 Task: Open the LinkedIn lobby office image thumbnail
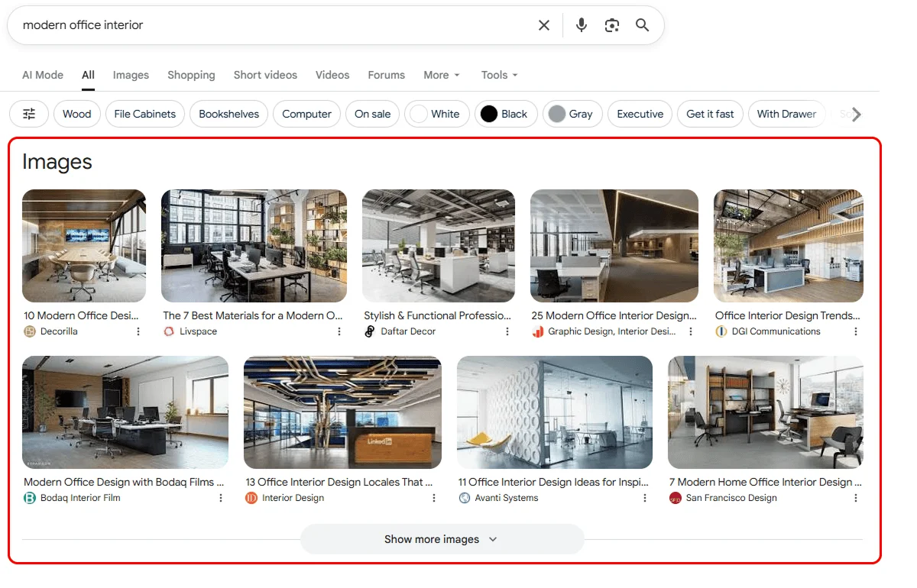point(342,412)
